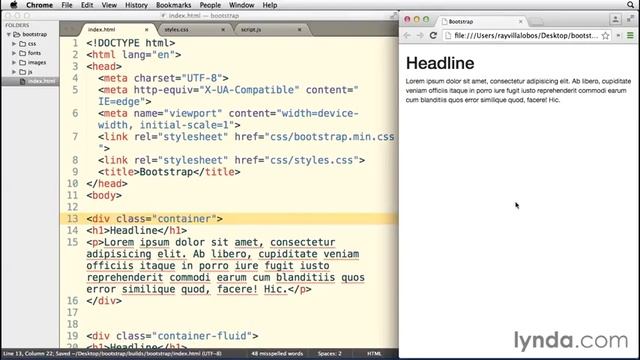
Task: Open the Chrome application menu
Action: click(x=39, y=5)
